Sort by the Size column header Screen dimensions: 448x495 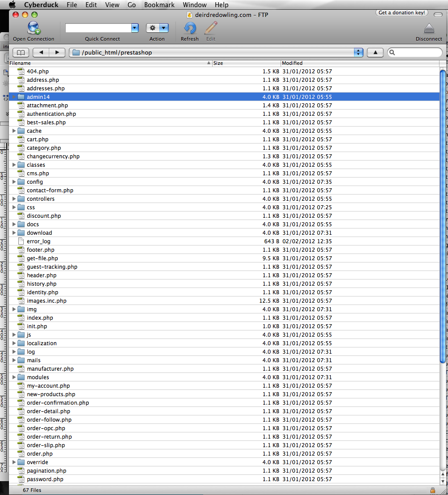(x=247, y=63)
